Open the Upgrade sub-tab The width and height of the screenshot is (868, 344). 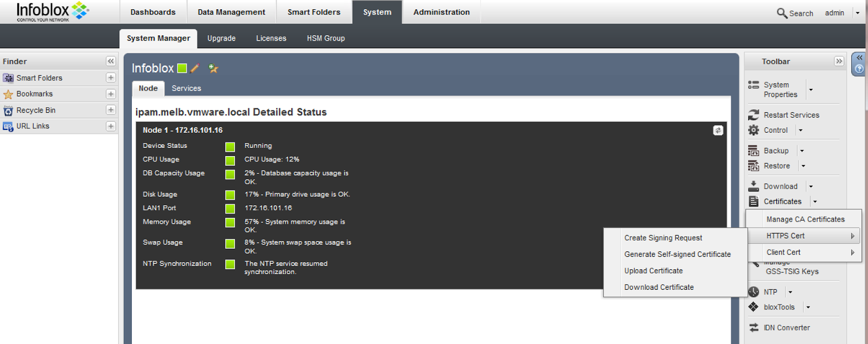[x=221, y=38]
